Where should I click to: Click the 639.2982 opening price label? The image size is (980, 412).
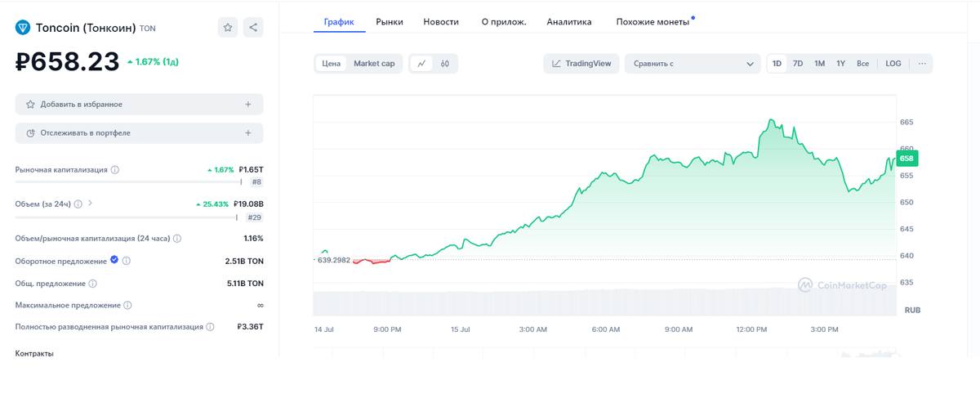tap(332, 260)
